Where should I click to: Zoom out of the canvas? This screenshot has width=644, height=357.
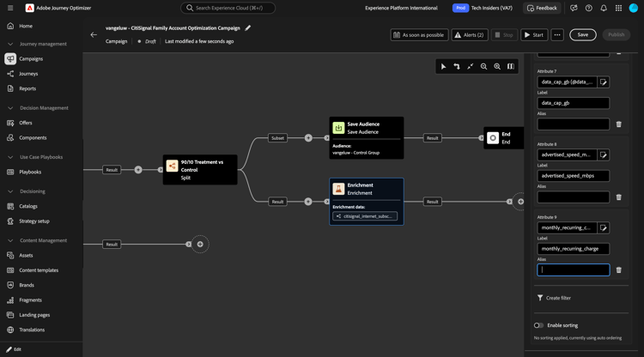pos(483,66)
